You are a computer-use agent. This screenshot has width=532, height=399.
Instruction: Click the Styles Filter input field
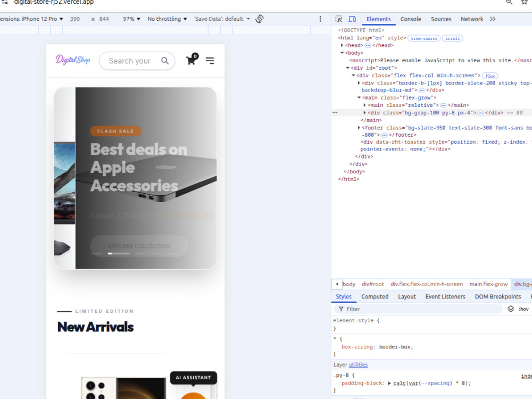pyautogui.click(x=418, y=309)
